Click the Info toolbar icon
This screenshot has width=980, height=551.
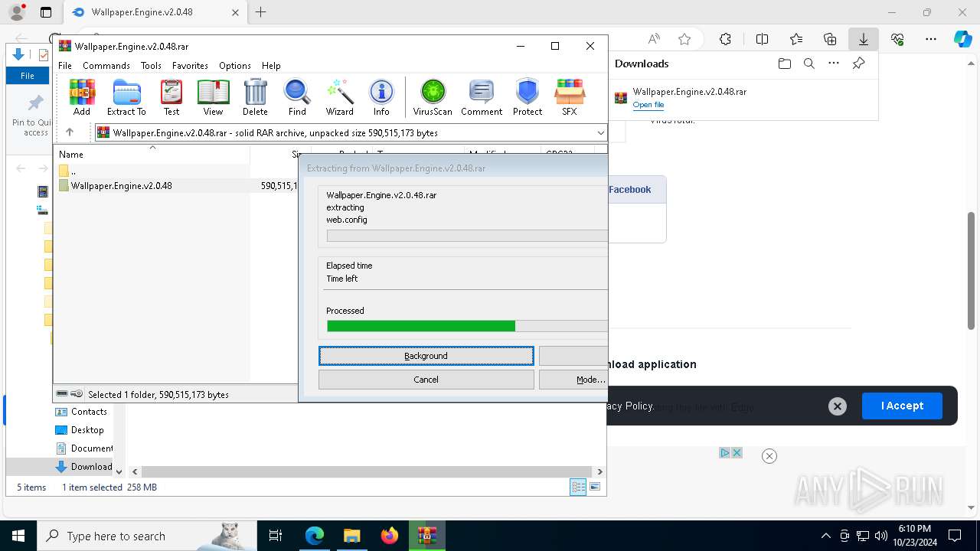point(381,97)
